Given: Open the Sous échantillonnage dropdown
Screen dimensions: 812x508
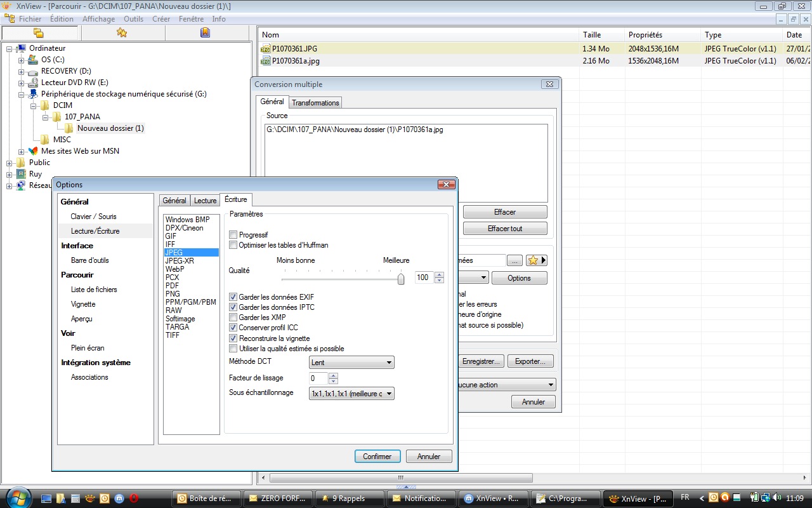Looking at the screenshot, I should pyautogui.click(x=351, y=394).
